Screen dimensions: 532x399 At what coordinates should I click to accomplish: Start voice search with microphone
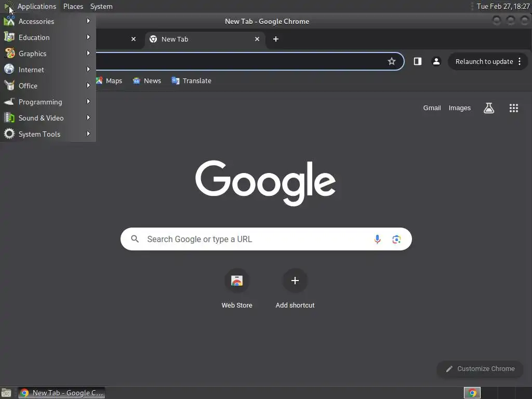point(377,239)
